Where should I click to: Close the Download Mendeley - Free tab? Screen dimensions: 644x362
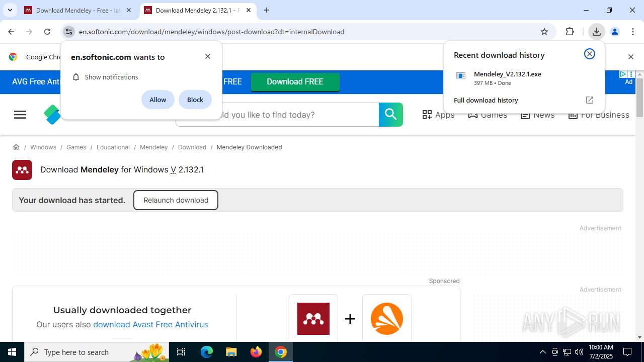(x=129, y=10)
